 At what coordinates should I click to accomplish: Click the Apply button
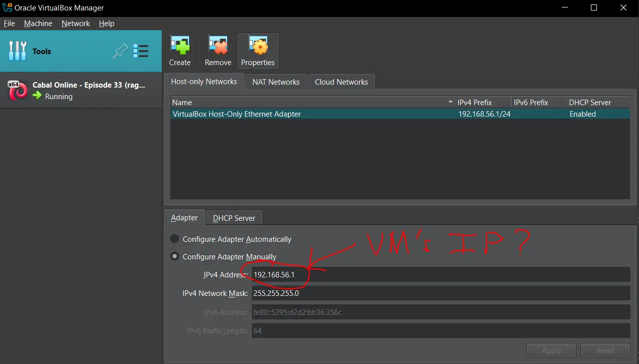coord(551,351)
